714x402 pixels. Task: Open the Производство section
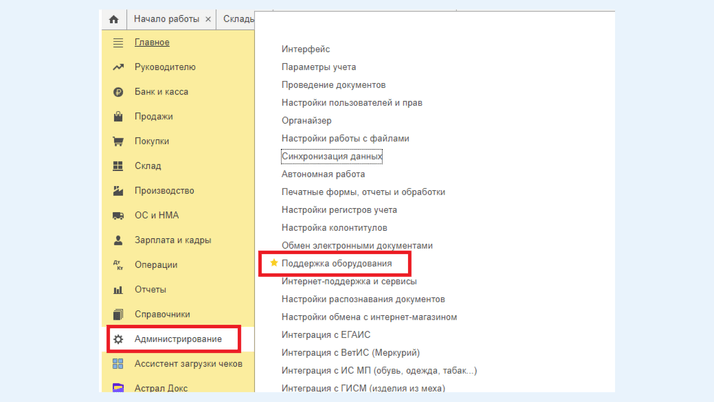(164, 191)
